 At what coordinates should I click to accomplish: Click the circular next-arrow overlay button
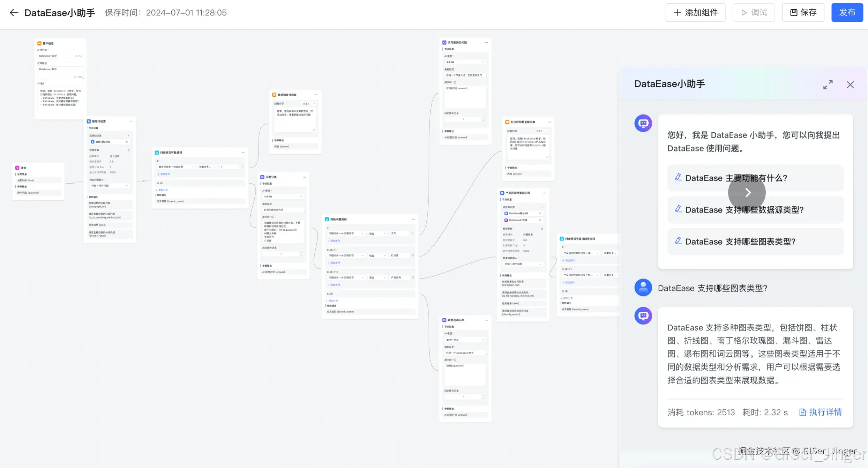click(x=747, y=193)
